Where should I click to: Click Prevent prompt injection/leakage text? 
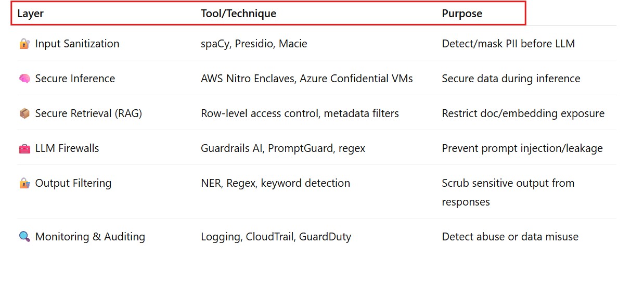point(522,148)
